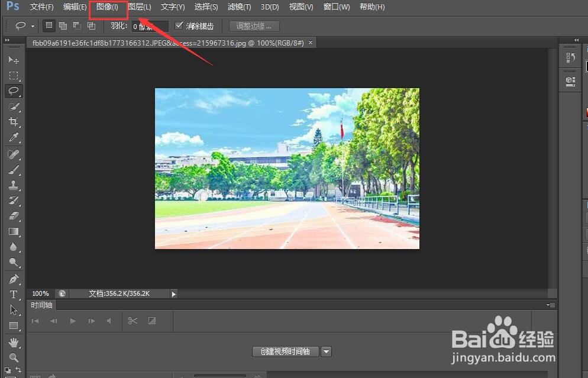Activate the Add to Selection mode
Screen dimensions: 588x378
pyautogui.click(x=63, y=25)
